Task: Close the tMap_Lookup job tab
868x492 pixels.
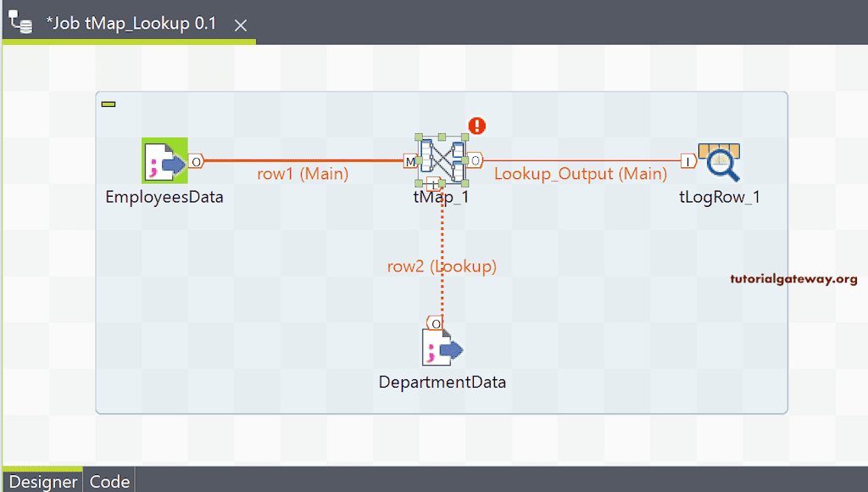Action: [x=240, y=25]
